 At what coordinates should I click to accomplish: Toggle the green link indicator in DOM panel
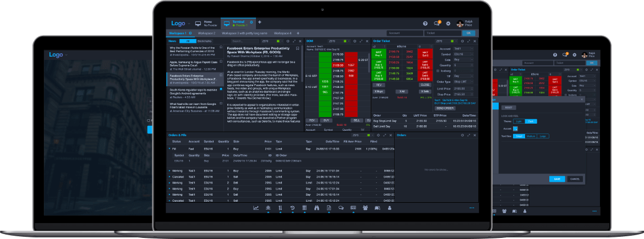346,41
